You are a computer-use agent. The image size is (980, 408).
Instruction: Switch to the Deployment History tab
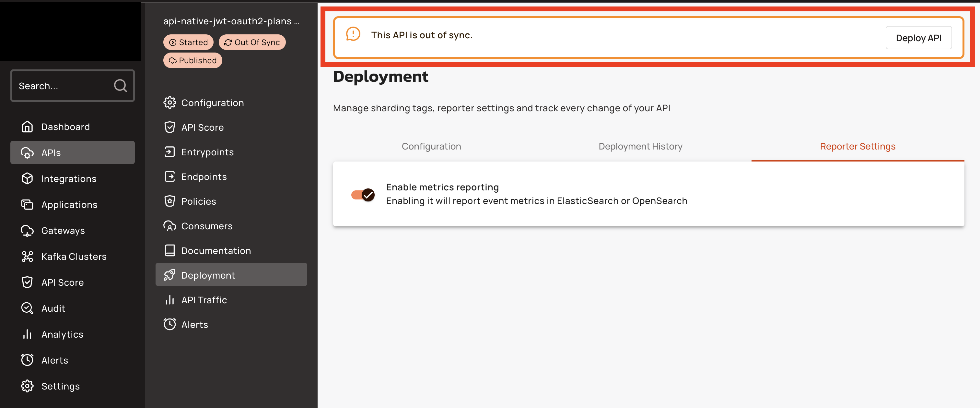[640, 147]
